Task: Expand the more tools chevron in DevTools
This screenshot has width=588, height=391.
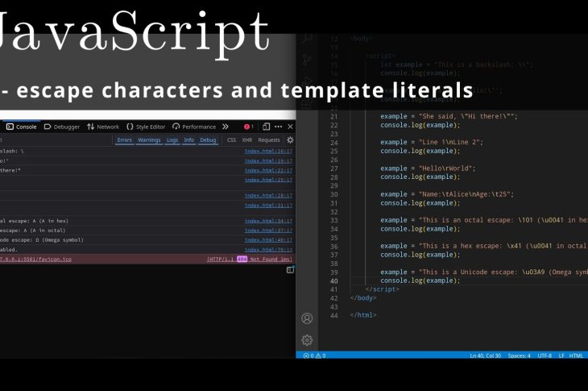Action: coord(226,127)
